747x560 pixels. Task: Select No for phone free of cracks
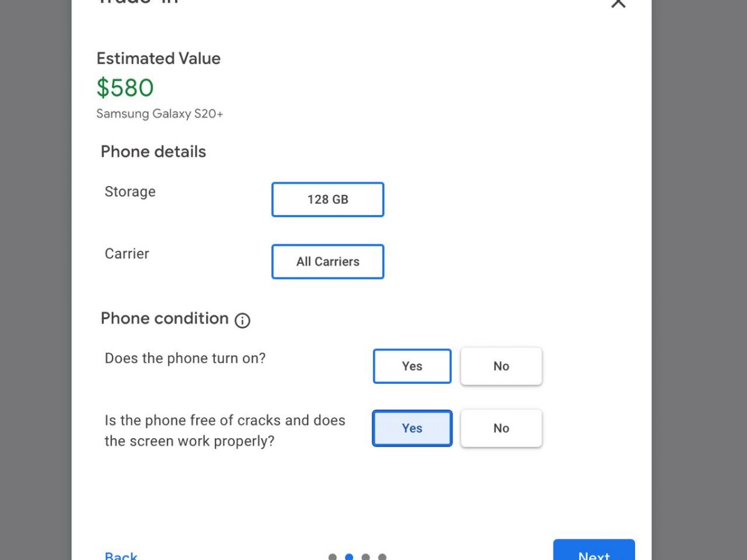[x=501, y=429]
